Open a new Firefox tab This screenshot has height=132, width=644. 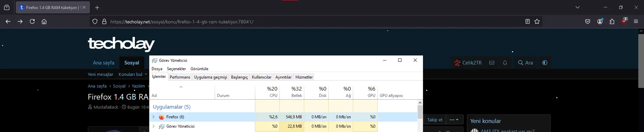97,7
